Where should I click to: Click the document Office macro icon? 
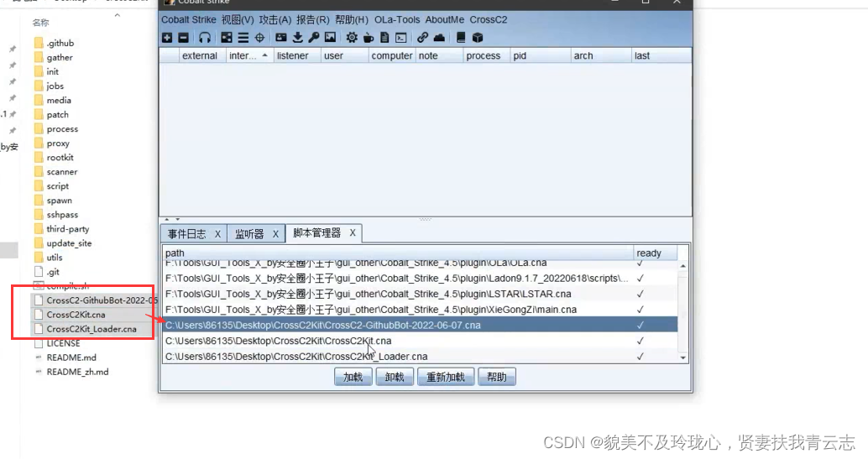coord(384,38)
